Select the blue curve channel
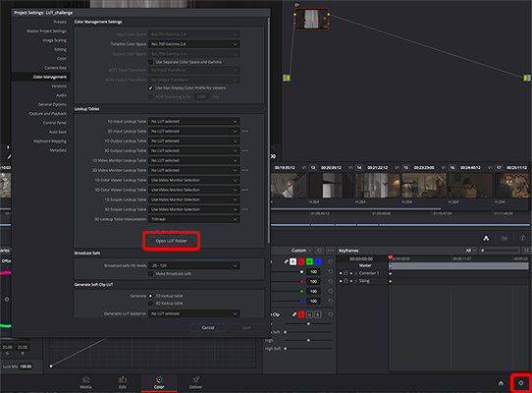 click(x=318, y=261)
